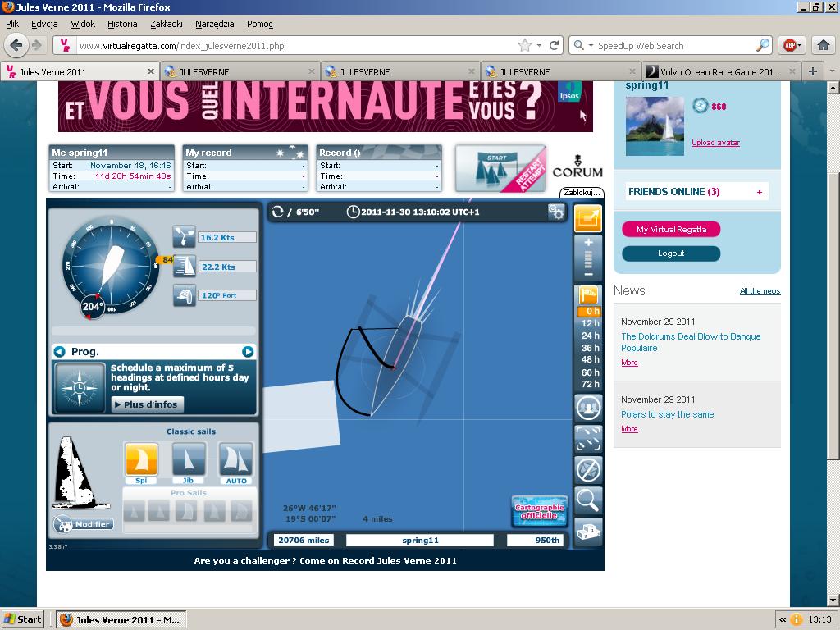Click the Firefox URL address field
The height and width of the screenshot is (630, 840).
coord(295,46)
